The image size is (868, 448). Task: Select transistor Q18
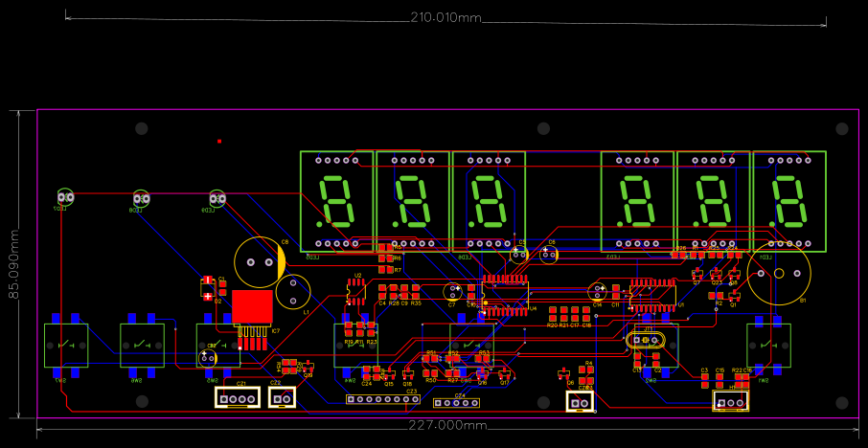tap(408, 372)
